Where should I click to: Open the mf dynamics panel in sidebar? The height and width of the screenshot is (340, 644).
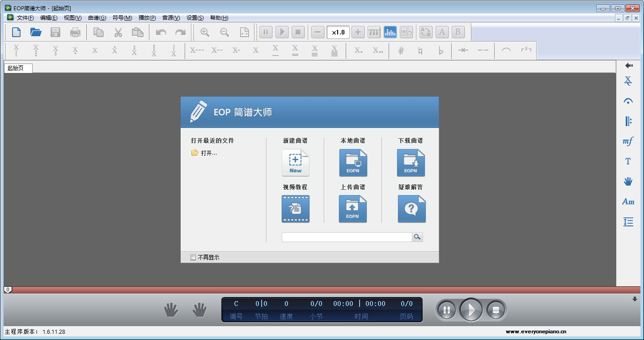click(x=628, y=141)
